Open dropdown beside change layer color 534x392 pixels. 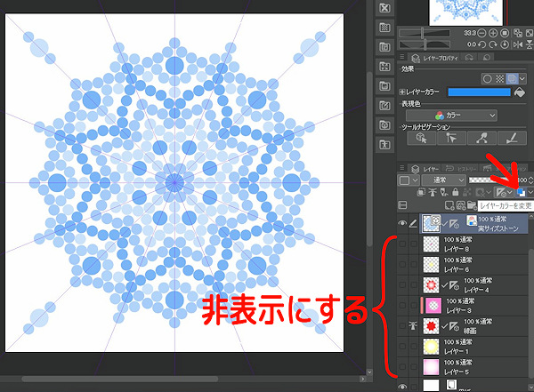530,193
